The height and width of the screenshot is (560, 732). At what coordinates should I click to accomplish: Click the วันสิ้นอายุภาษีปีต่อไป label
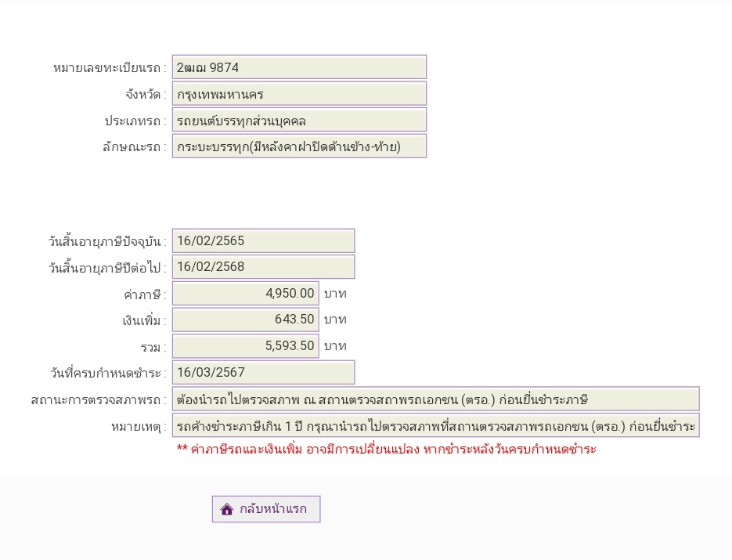point(107,267)
